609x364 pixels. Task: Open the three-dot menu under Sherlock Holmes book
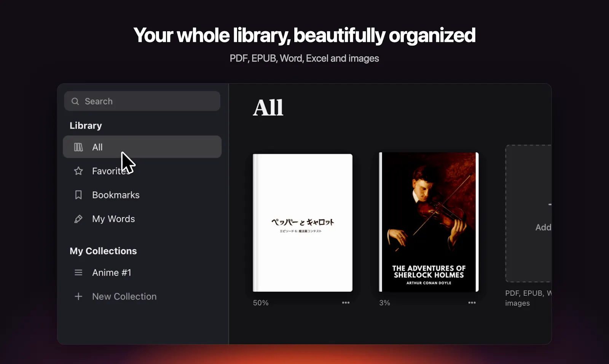(x=472, y=303)
